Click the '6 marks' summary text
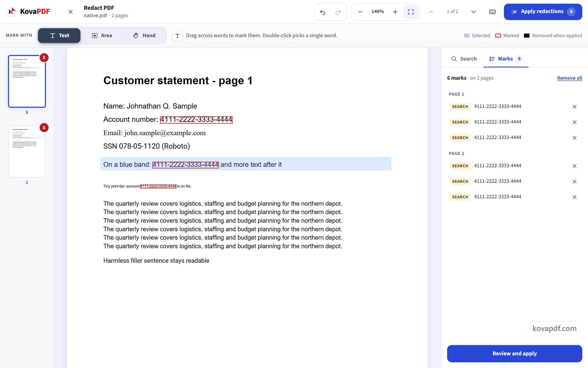Viewport: 588px width, 368px height. [x=457, y=78]
